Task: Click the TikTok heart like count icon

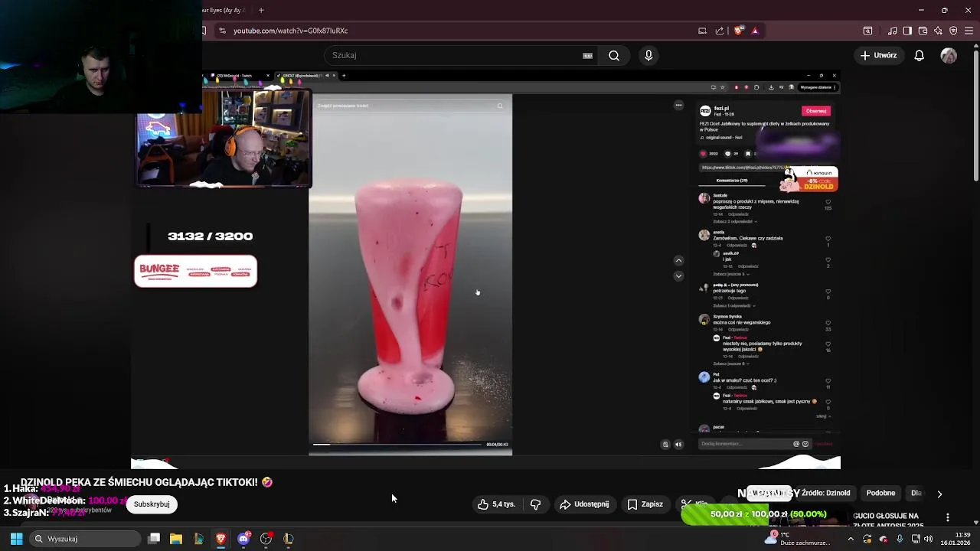Action: point(704,154)
